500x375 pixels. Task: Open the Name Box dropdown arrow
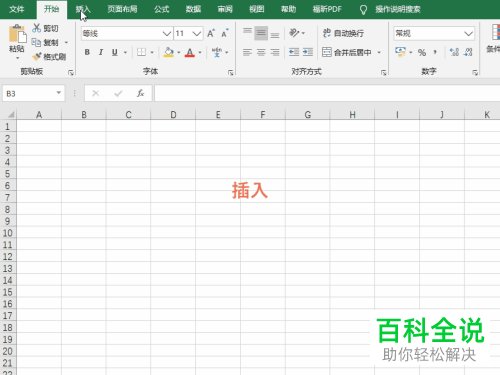[59, 93]
